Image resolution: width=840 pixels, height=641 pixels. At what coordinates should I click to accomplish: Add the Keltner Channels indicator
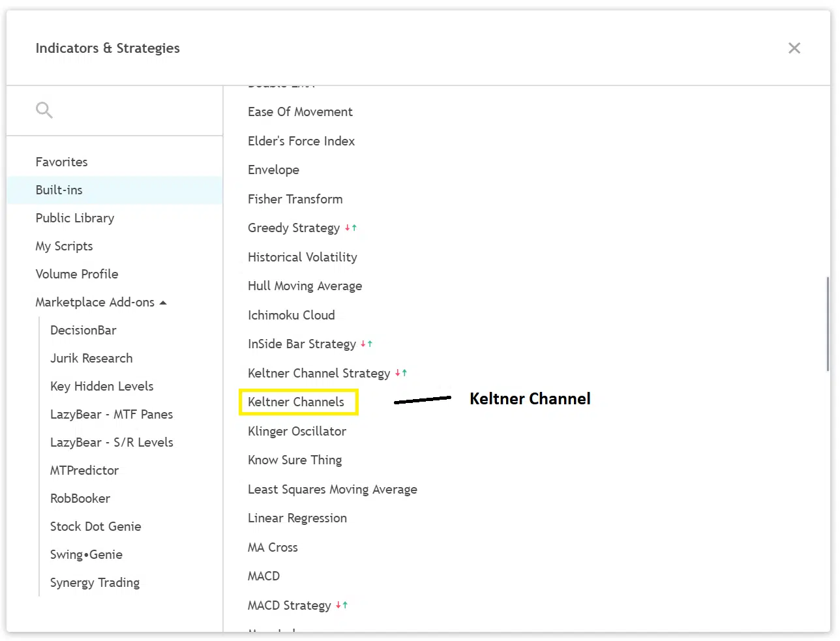(x=296, y=402)
